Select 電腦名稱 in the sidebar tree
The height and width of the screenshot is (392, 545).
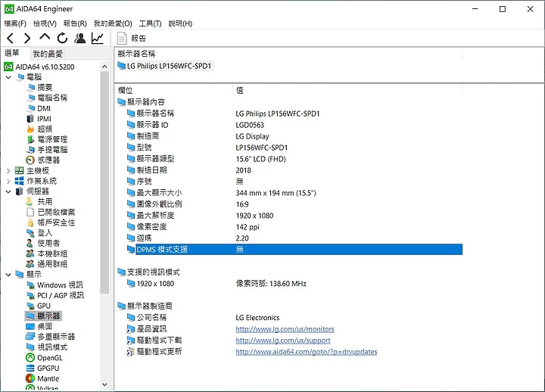[47, 98]
